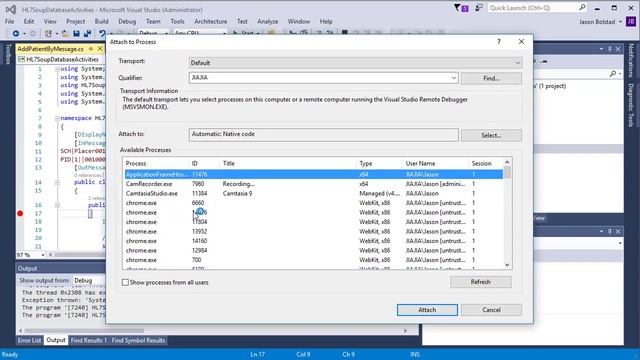Image resolution: width=640 pixels, height=360 pixels.
Task: Click the Open File toolbar icon
Action: click(x=65, y=33)
